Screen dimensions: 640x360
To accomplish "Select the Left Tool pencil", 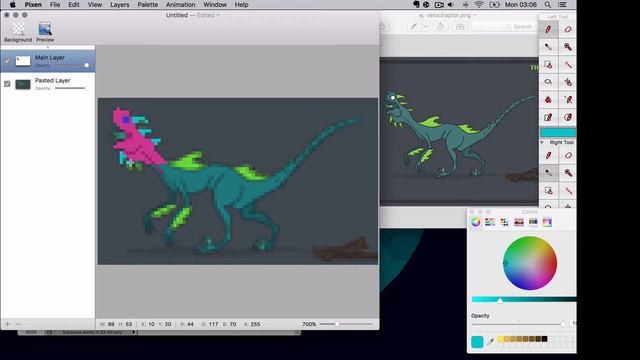I will [x=548, y=29].
